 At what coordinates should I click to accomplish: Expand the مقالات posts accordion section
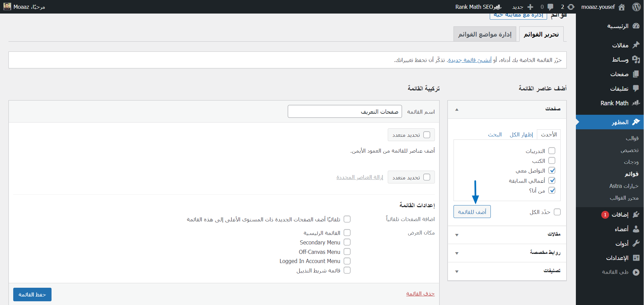[x=507, y=235]
